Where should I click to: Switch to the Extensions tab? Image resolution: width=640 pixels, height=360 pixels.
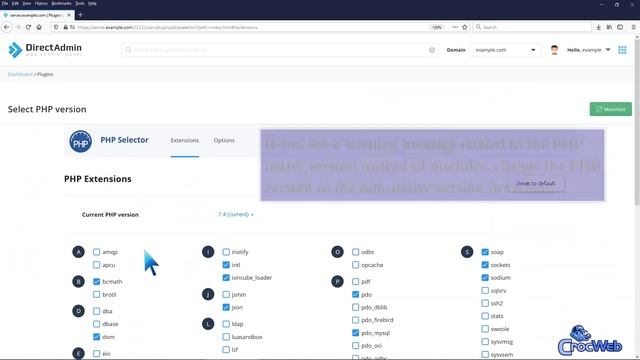coord(184,140)
